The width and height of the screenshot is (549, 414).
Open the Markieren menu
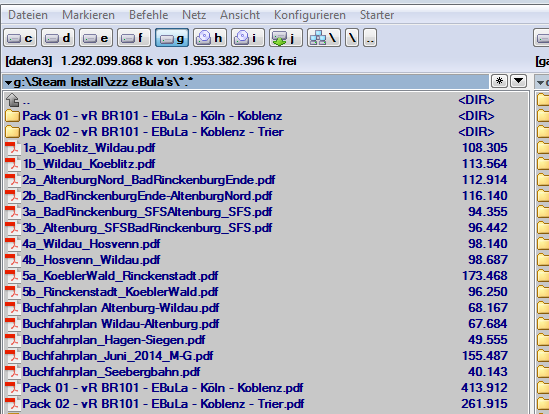pyautogui.click(x=89, y=15)
